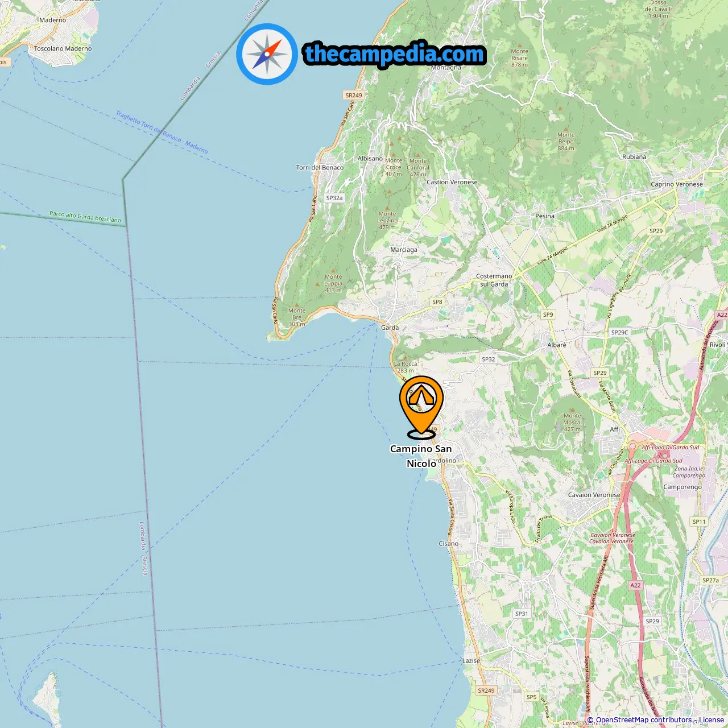728x728 pixels.
Task: Click the SP32 road shield
Action: [488, 359]
